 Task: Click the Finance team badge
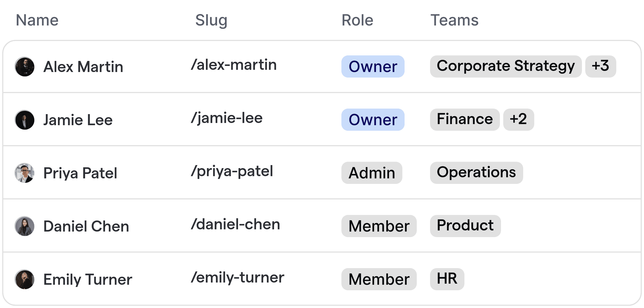[x=464, y=119]
